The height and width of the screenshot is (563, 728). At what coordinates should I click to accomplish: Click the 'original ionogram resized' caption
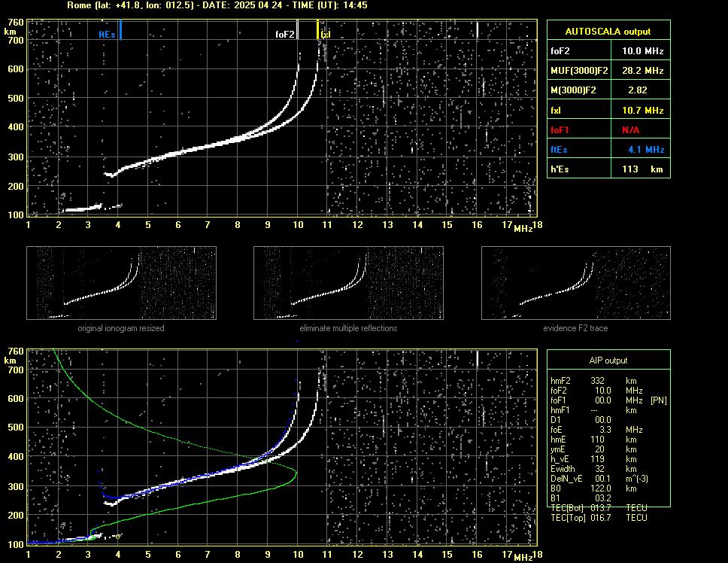point(121,328)
